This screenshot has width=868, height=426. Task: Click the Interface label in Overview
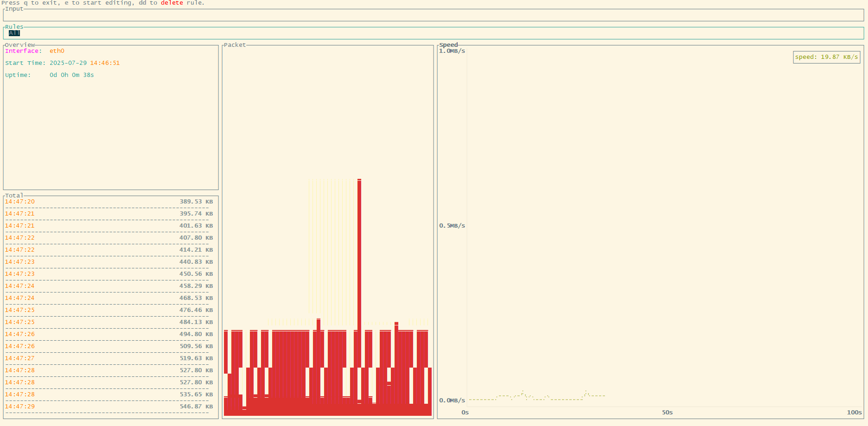pos(23,51)
